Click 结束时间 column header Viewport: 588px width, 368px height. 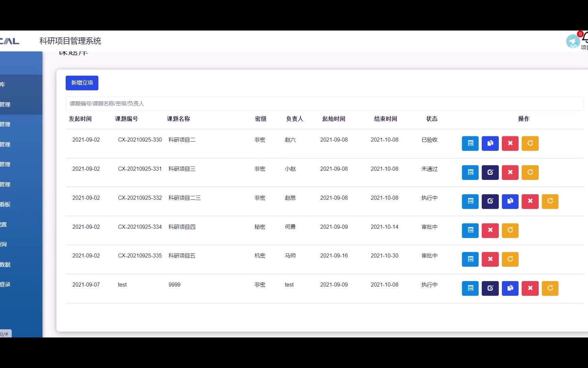pos(386,119)
